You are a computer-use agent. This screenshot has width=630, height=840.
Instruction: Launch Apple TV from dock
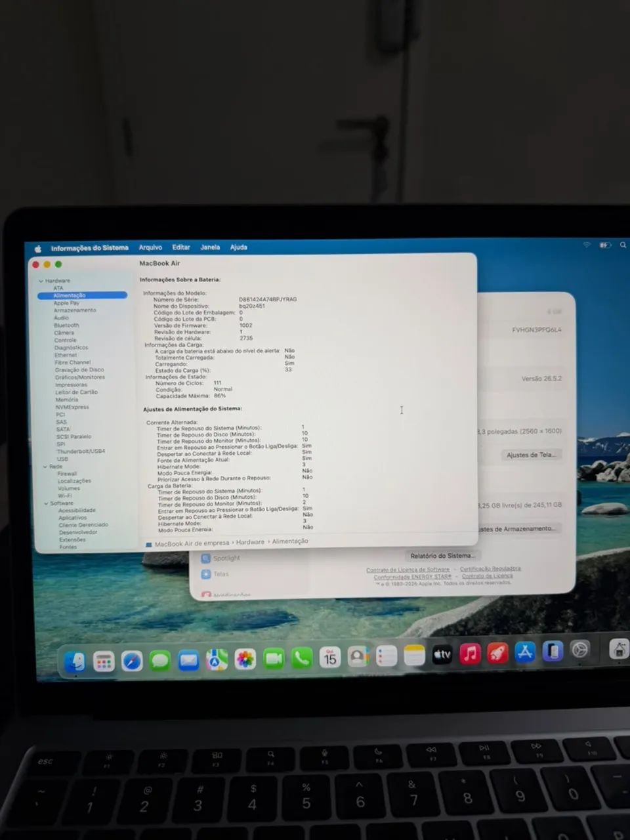[x=442, y=654]
